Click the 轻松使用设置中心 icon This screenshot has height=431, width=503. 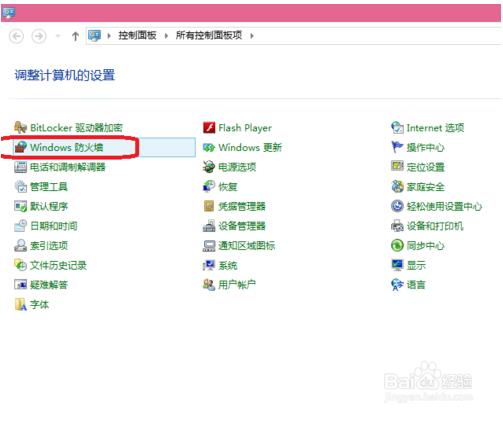(x=397, y=206)
